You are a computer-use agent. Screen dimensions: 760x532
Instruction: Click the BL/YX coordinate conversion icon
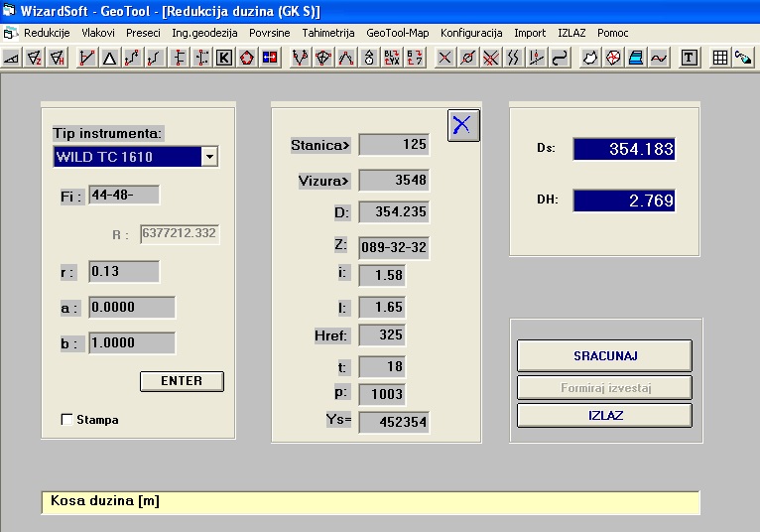click(392, 59)
